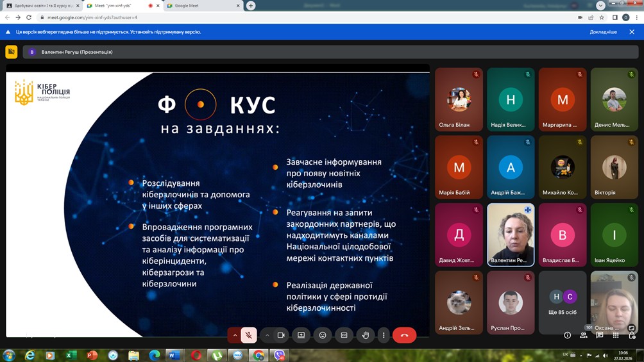This screenshot has height=362, width=644.
Task: Leave the call with red hang-up button
Action: 404,335
